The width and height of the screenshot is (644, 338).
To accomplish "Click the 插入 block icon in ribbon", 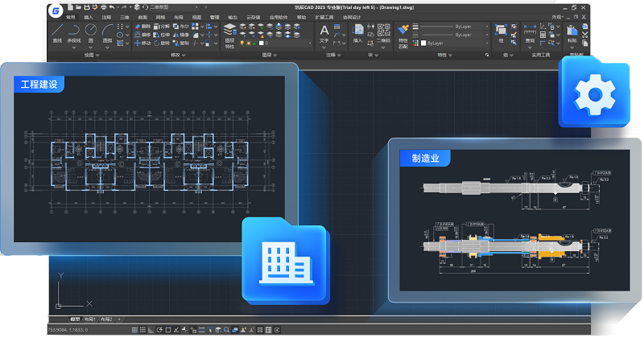I will 357,31.
